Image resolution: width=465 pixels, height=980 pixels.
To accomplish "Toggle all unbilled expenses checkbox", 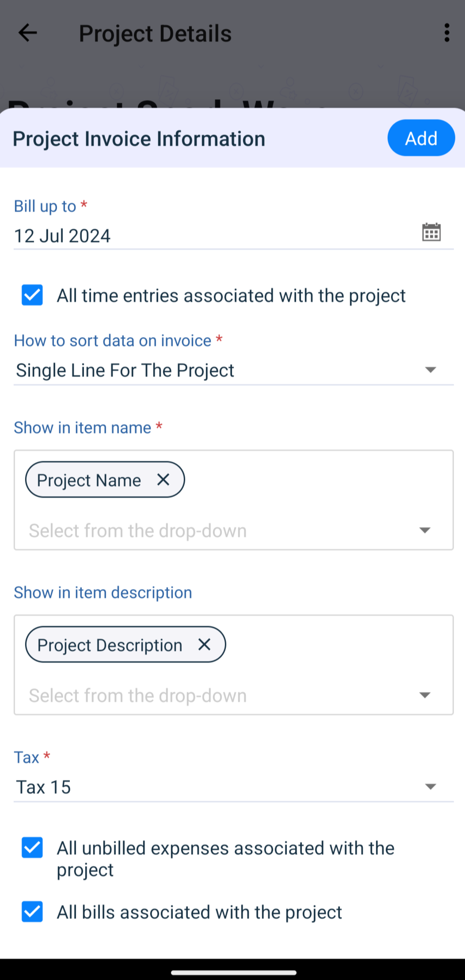I will click(32, 848).
